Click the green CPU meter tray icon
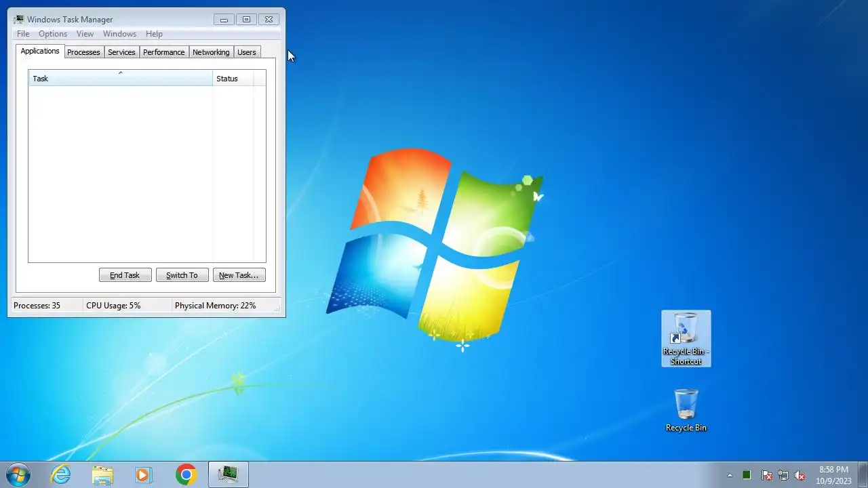Screen dimensions: 868x488 [x=747, y=475]
